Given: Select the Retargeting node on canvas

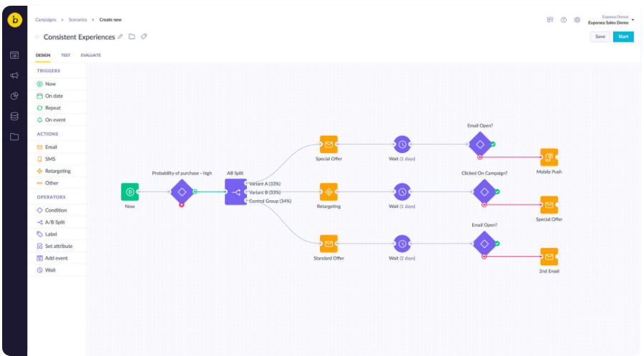Looking at the screenshot, I should coord(328,192).
